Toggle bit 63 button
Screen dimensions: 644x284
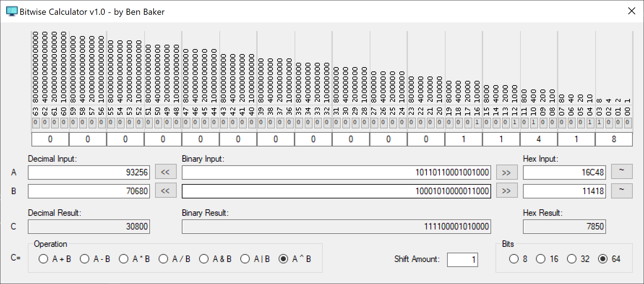[x=35, y=123]
